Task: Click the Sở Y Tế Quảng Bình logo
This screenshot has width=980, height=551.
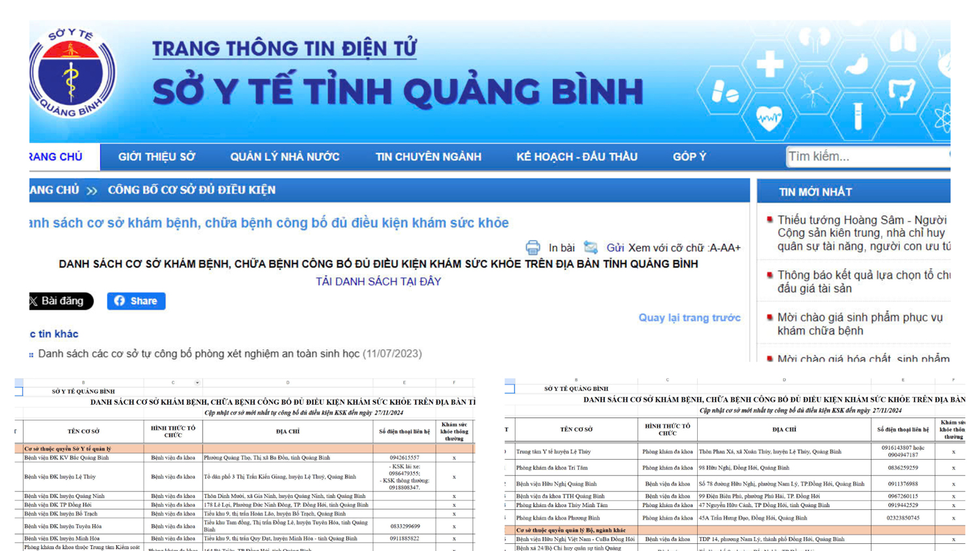Action: [x=72, y=73]
